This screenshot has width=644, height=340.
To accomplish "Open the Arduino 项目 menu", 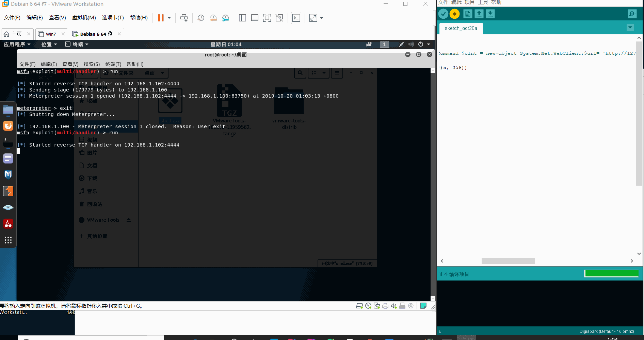I will tap(469, 3).
